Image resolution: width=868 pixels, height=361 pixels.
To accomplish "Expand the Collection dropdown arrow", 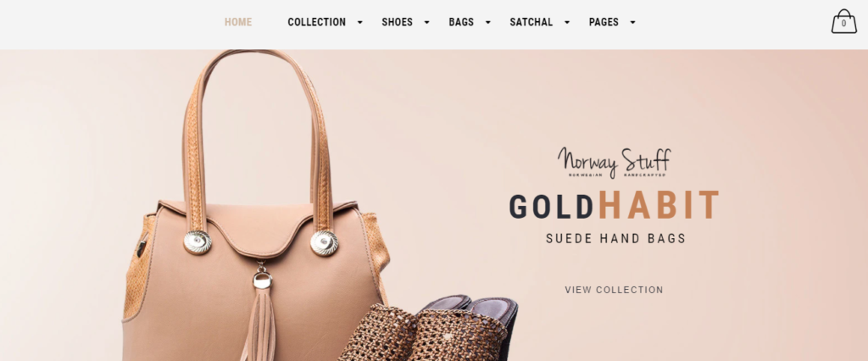I will pos(359,22).
